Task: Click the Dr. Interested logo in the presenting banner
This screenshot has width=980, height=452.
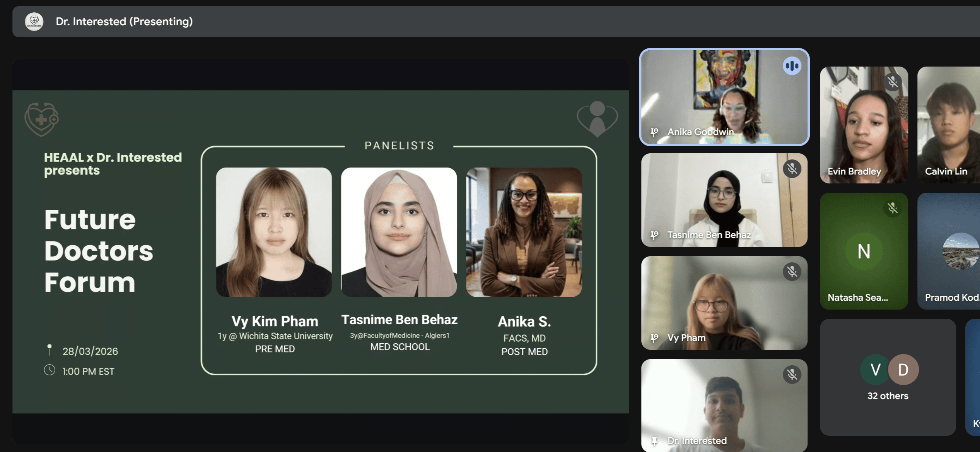Action: point(34,21)
